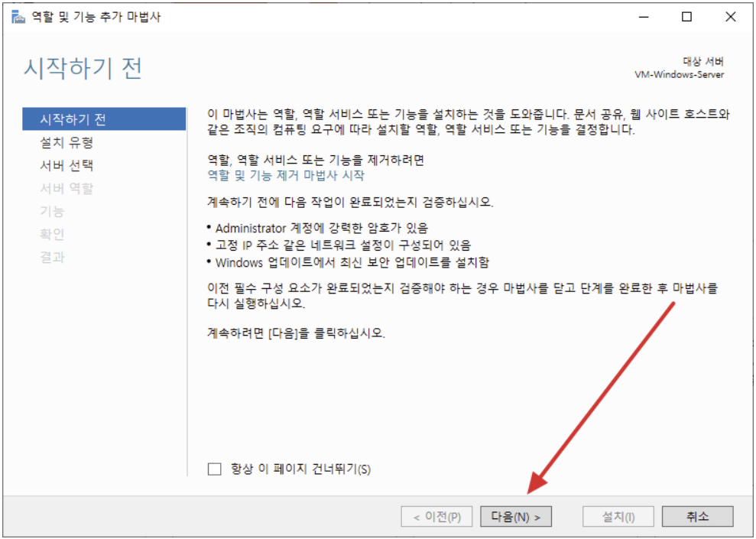Screen dimensions: 756x539
Task: Enable the 항상 이 페이지 건너뛰기 checkbox
Action: [214, 469]
